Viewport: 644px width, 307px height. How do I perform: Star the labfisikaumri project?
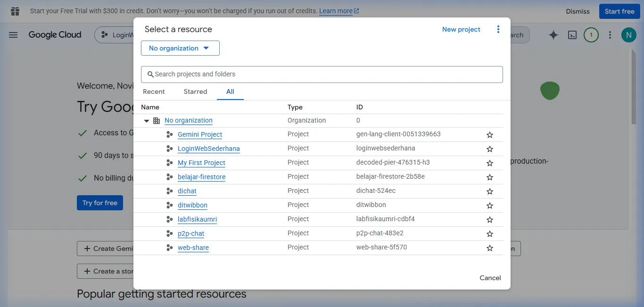490,220
